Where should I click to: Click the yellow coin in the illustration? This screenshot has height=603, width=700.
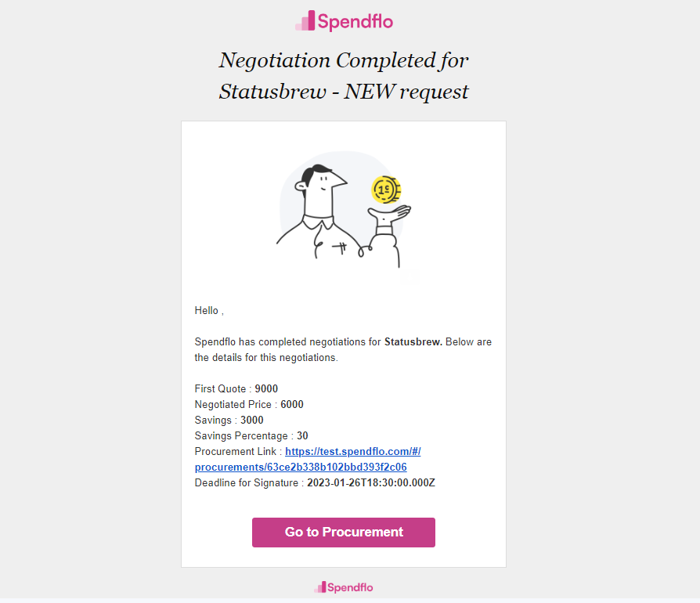coord(386,190)
